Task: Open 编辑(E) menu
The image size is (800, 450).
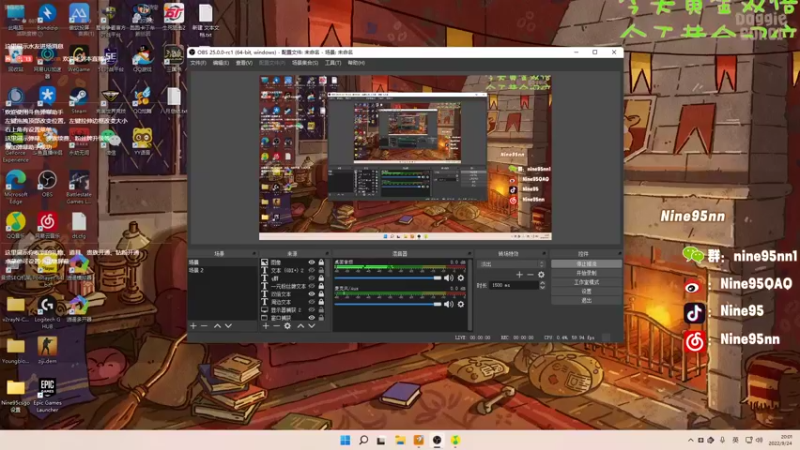Action: click(220, 63)
